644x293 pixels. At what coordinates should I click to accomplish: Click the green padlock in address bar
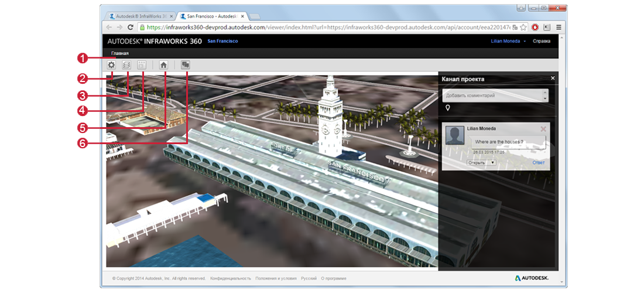pyautogui.click(x=142, y=28)
